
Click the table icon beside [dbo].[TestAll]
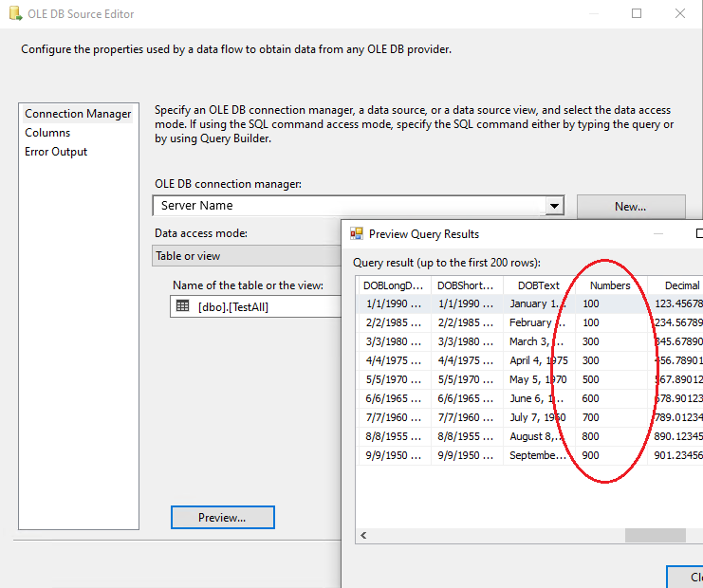182,306
